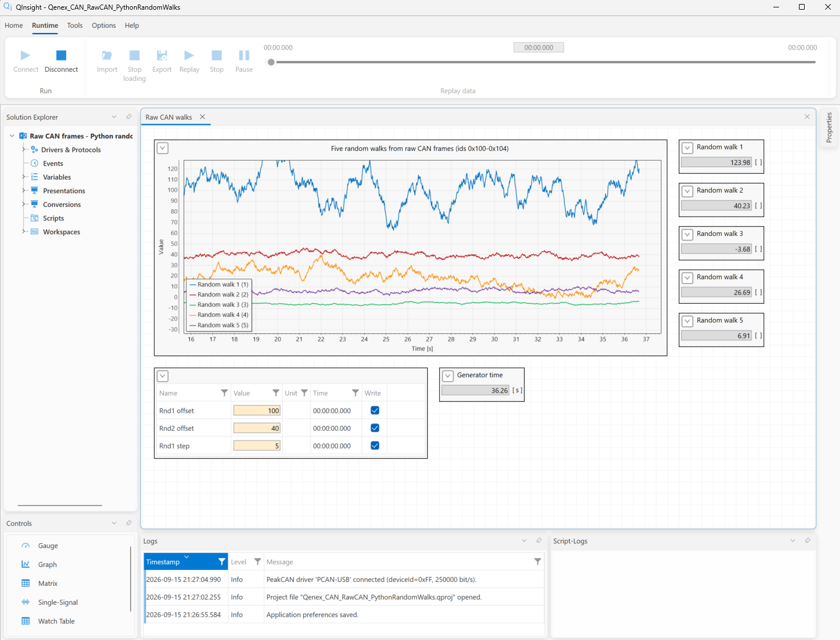Toggle Write checkbox for Rnd1 offset
The image size is (840, 640).
[375, 410]
